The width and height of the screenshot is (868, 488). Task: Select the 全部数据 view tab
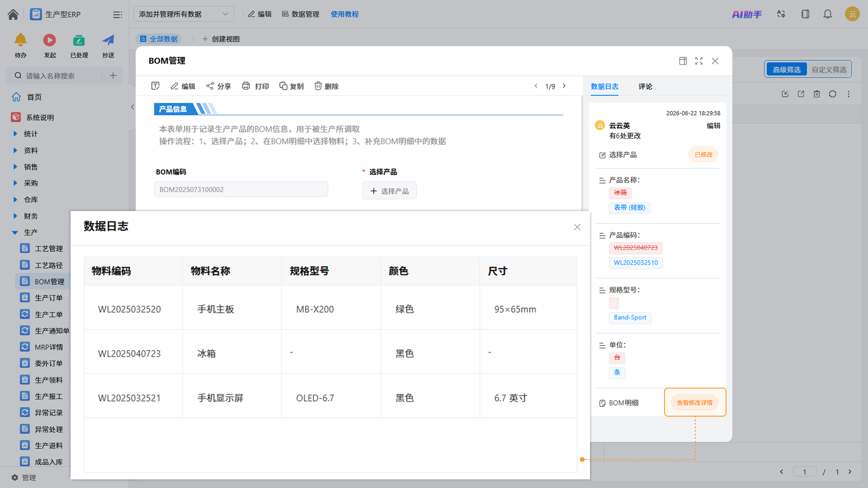pyautogui.click(x=159, y=39)
